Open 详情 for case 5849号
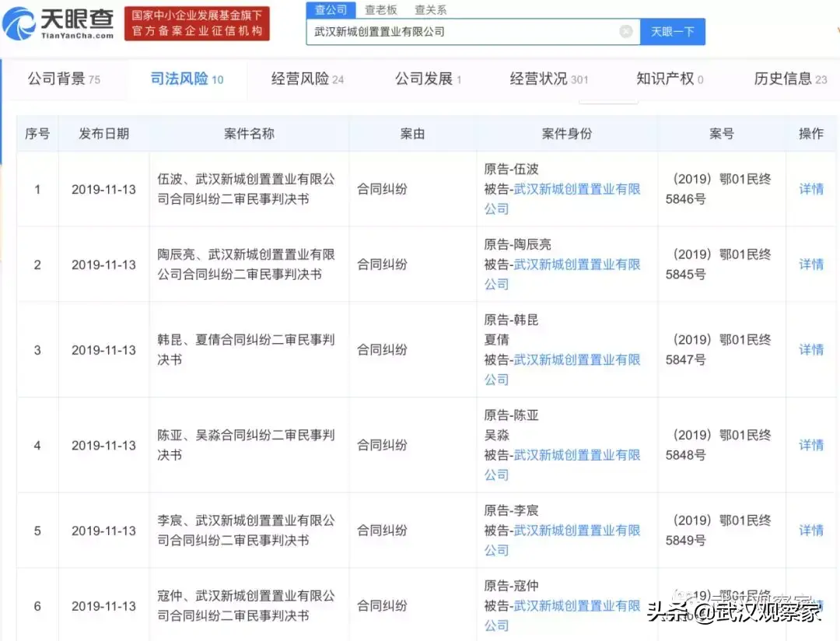 [x=810, y=530]
